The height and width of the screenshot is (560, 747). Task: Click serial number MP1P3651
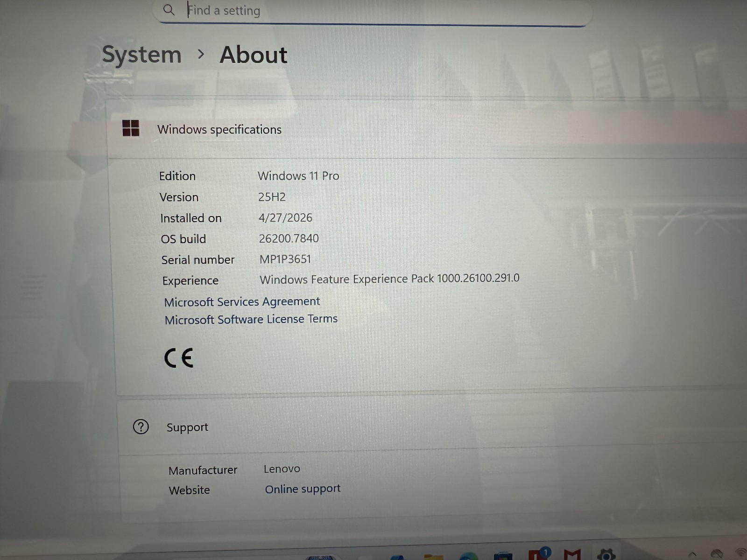pos(285,259)
